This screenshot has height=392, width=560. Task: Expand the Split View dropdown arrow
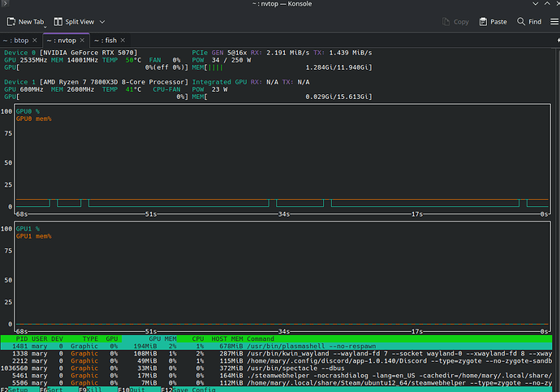click(102, 22)
